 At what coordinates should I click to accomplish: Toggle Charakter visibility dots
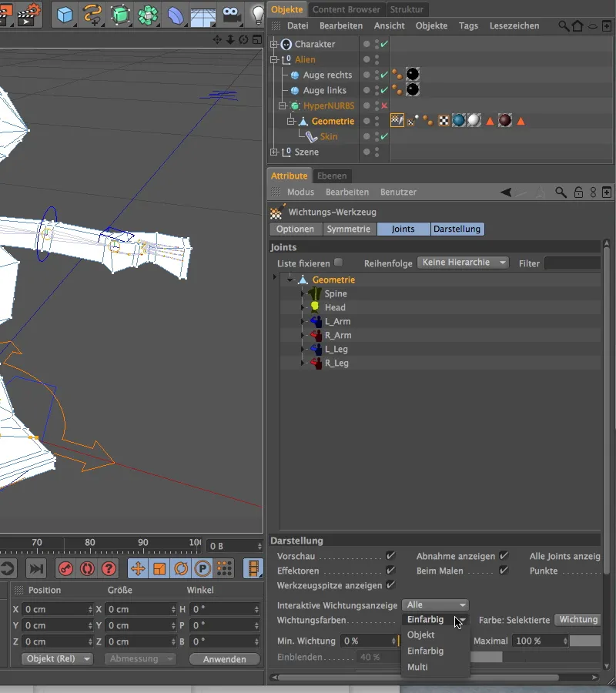click(x=377, y=44)
